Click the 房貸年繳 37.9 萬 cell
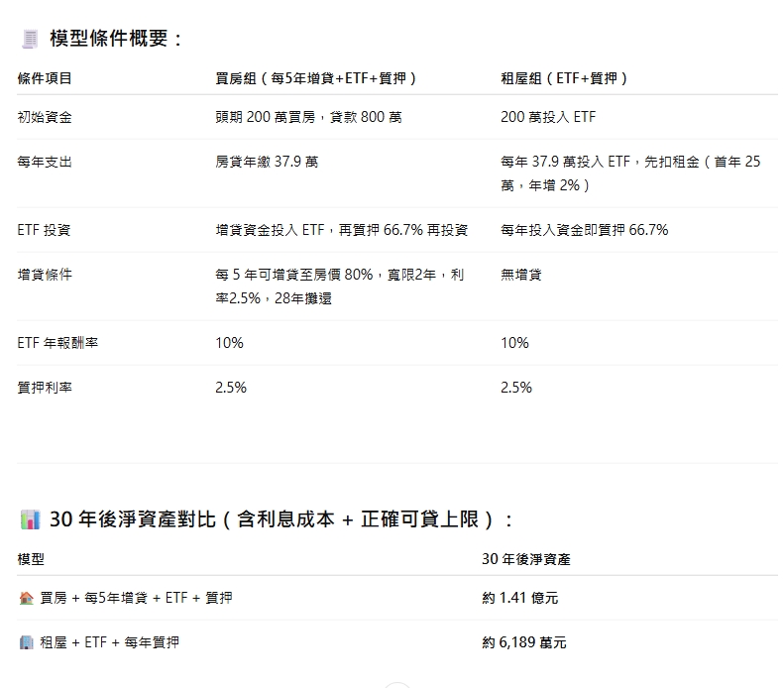Viewport: 784px width, 688px height. (x=267, y=162)
